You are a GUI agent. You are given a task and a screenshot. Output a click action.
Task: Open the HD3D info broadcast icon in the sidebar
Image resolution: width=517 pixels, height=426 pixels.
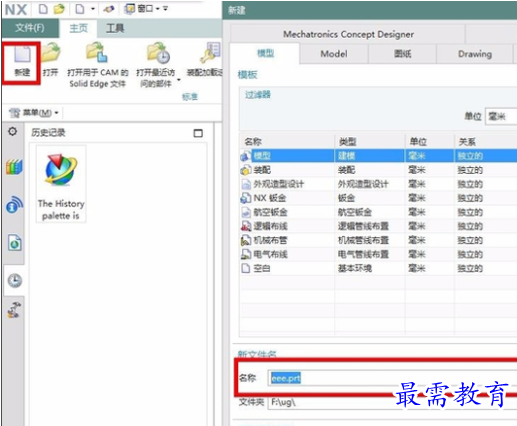pyautogui.click(x=14, y=205)
